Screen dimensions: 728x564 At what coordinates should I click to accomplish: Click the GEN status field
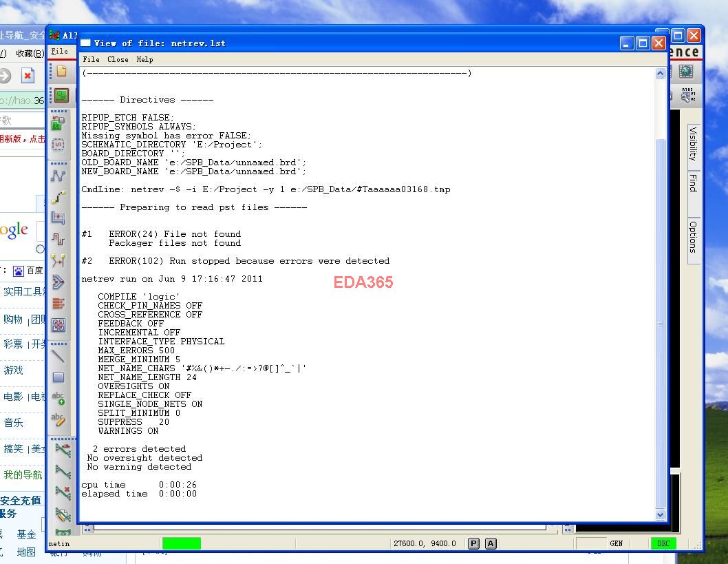coord(616,543)
